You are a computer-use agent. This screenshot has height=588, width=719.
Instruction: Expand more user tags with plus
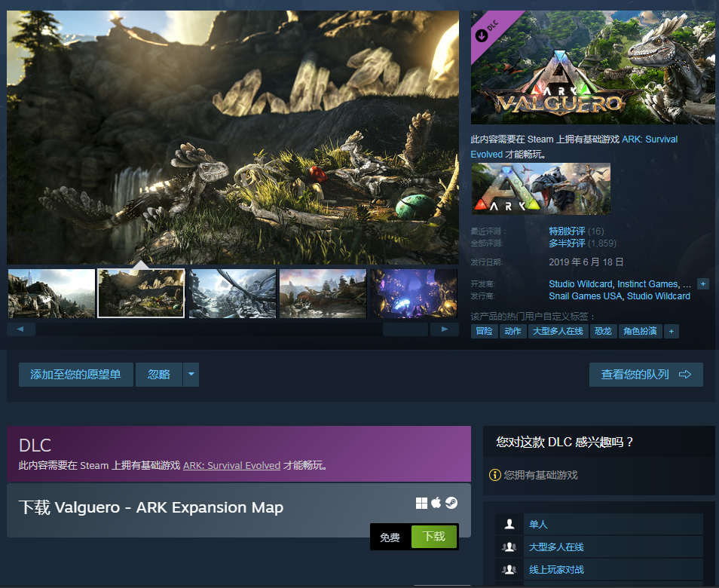672,331
